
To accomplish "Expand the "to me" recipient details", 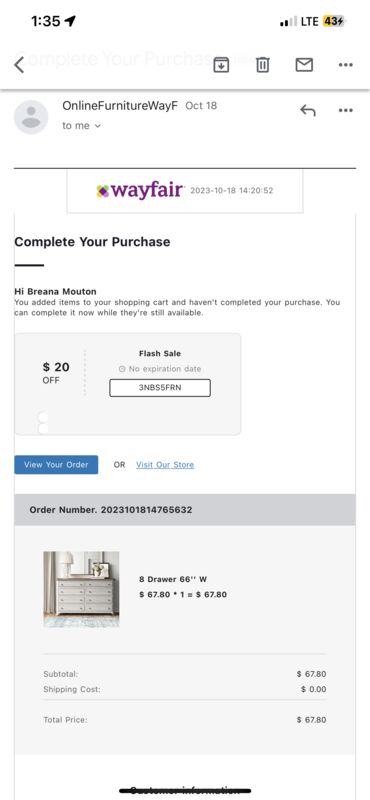I will click(x=82, y=126).
